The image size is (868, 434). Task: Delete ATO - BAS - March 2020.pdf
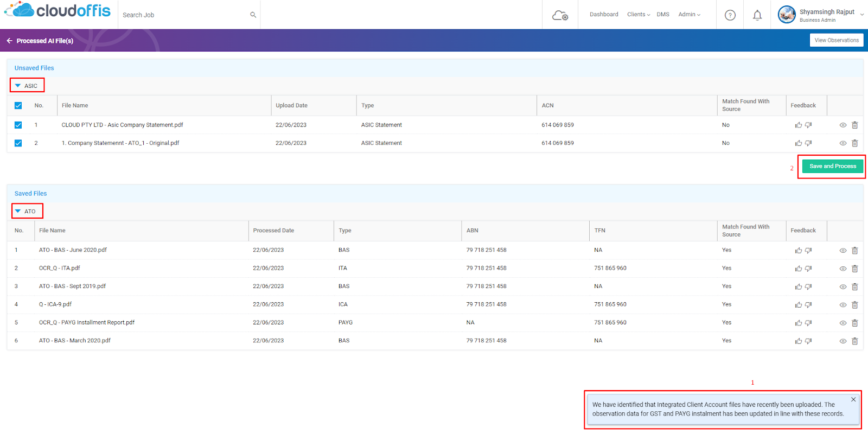(x=854, y=341)
